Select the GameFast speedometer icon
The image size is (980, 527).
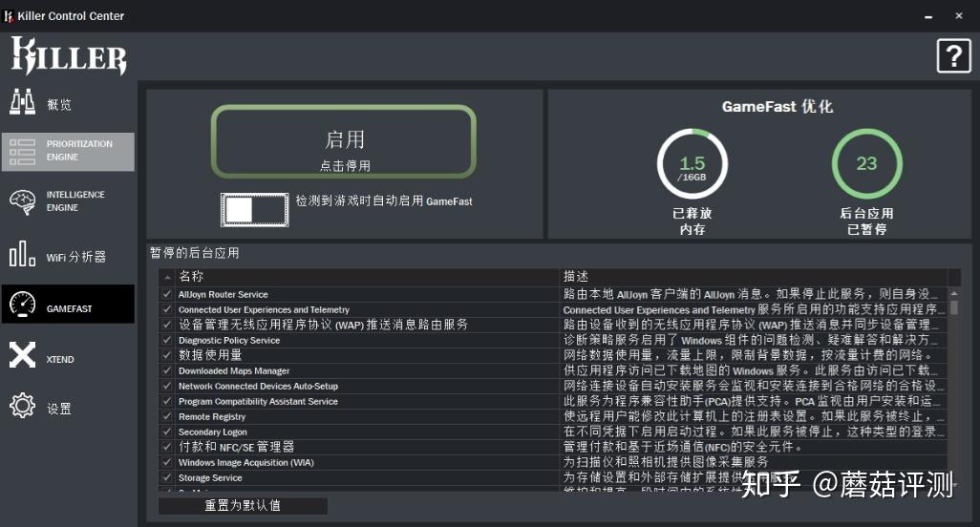23,305
